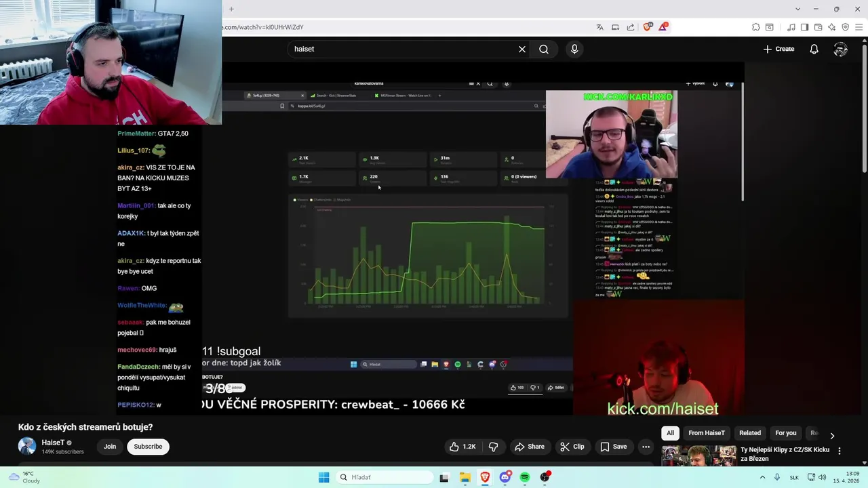The height and width of the screenshot is (488, 868).
Task: Click the Windows taskbar search box
Action: (385, 477)
